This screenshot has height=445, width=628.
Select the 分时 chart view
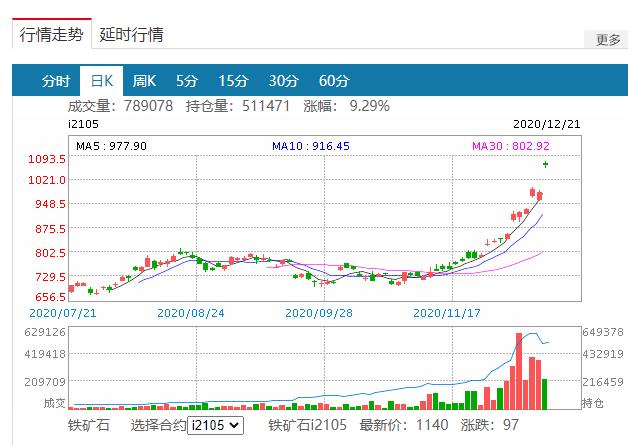click(x=56, y=81)
